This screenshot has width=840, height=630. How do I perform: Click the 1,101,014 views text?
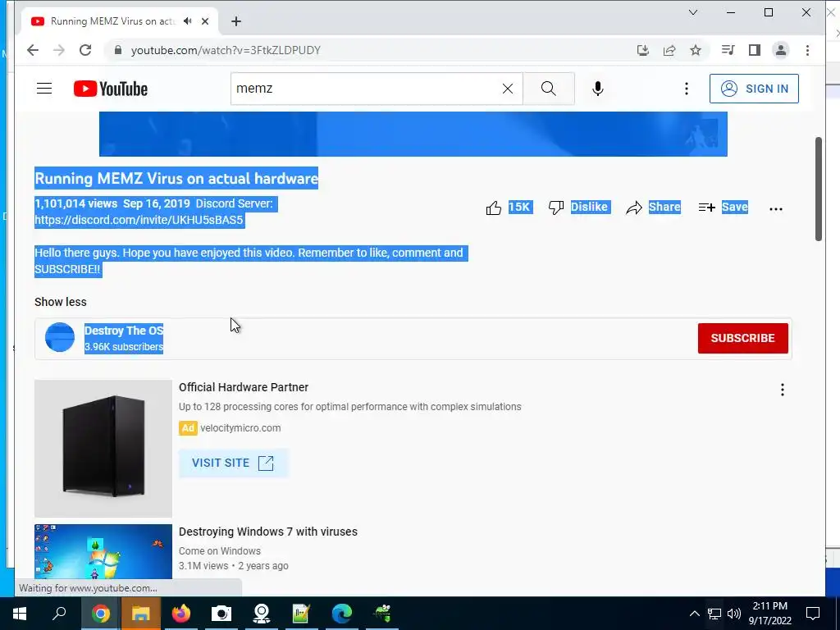click(76, 203)
